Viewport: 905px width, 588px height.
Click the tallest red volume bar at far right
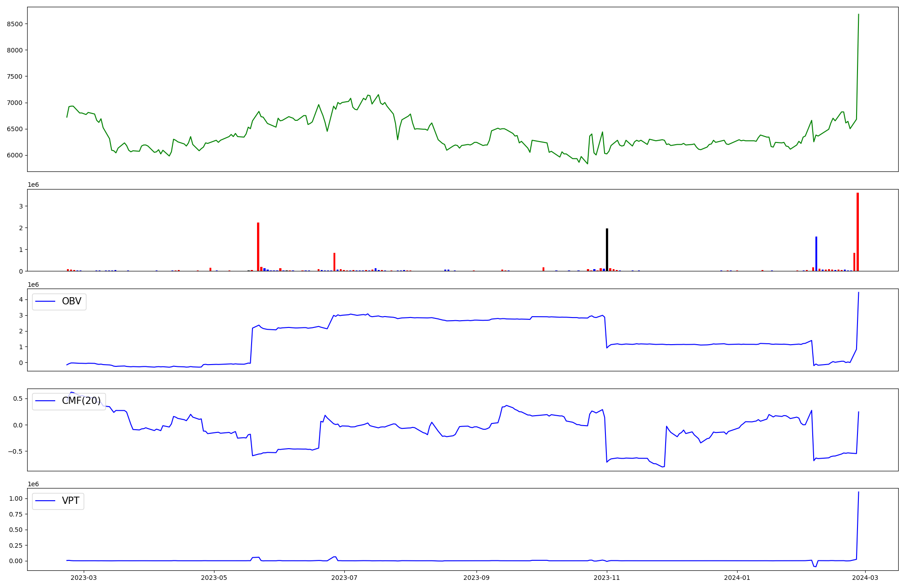tap(857, 232)
